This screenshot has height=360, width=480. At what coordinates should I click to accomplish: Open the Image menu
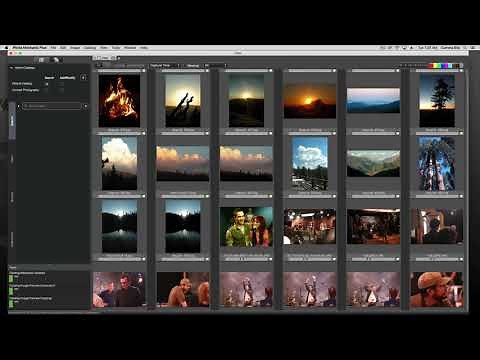point(75,48)
